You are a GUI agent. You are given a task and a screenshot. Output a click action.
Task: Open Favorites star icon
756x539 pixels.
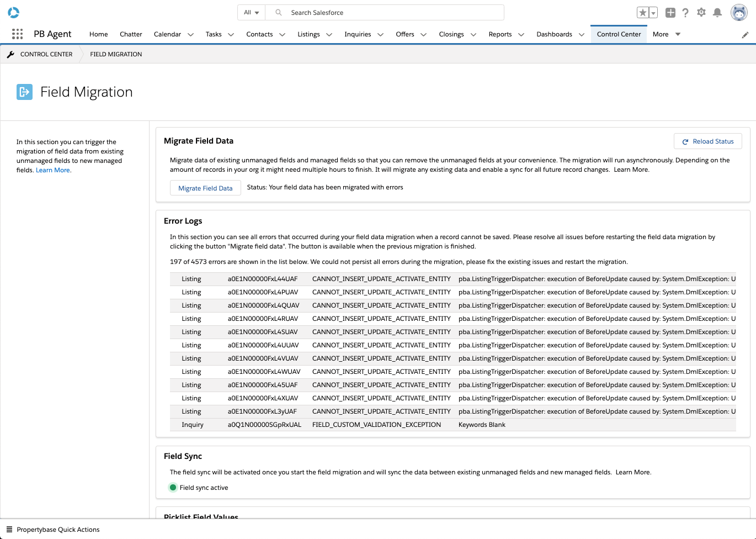643,13
